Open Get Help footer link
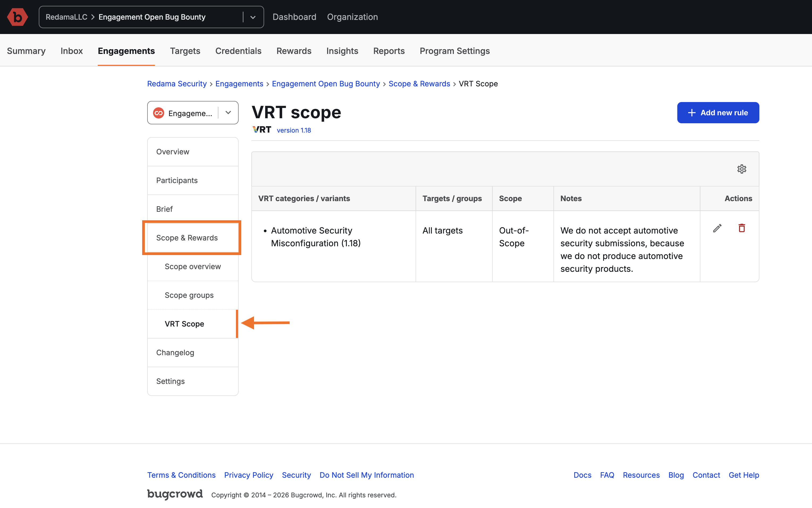Image resolution: width=812 pixels, height=508 pixels. pos(744,475)
